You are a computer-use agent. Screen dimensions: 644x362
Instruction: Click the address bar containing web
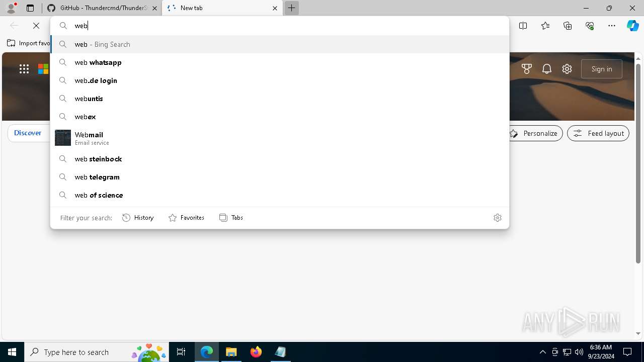[280, 26]
